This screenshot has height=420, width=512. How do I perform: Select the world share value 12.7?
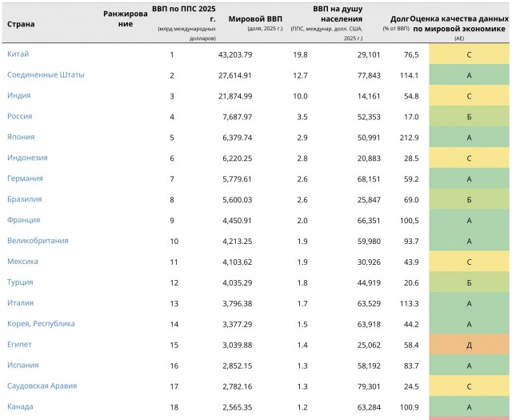(301, 75)
